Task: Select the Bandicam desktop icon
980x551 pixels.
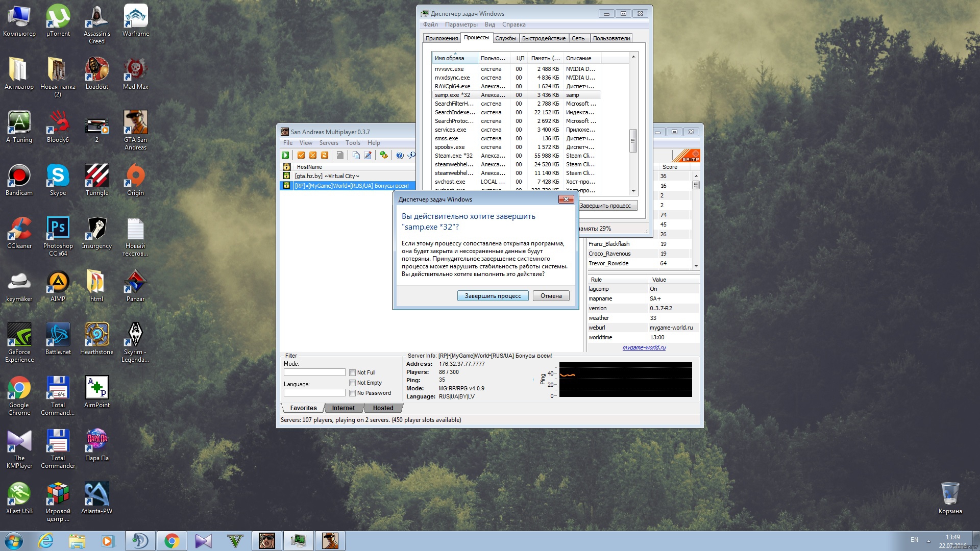Action: coord(19,180)
